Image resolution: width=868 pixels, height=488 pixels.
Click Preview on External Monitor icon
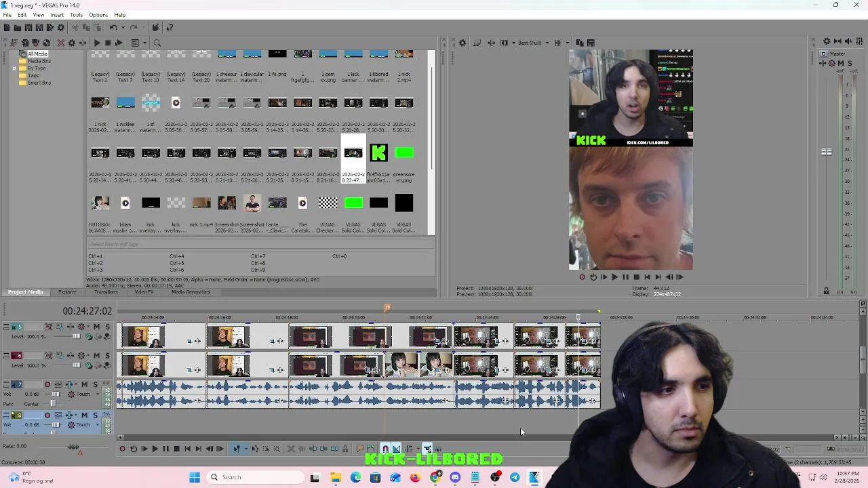pos(477,43)
